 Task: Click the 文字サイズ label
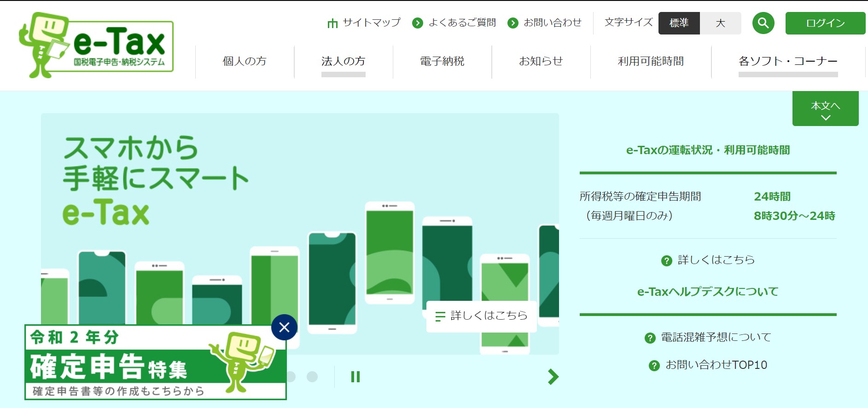(x=629, y=22)
